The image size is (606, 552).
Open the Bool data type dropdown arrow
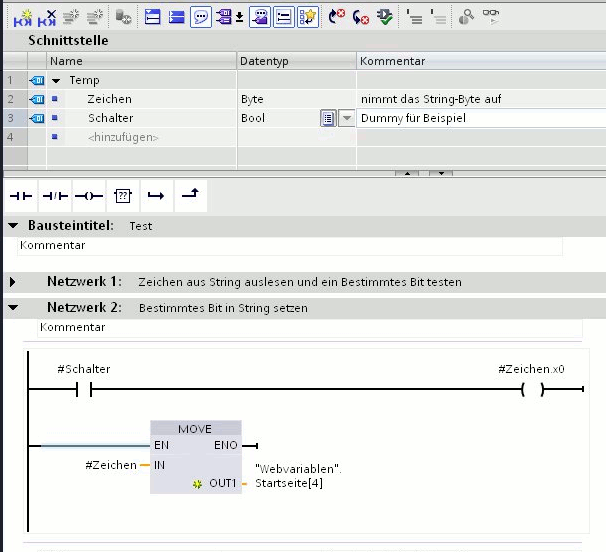[347, 118]
